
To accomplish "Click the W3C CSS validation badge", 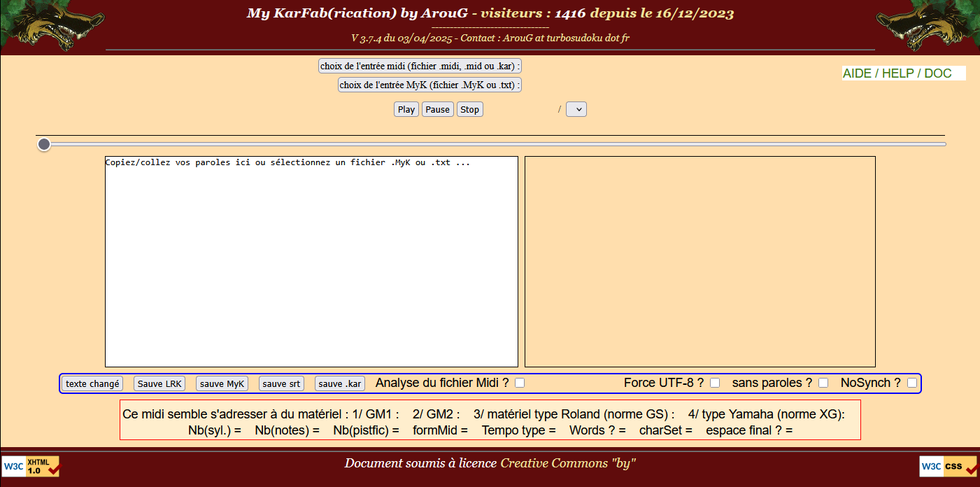I will point(949,466).
